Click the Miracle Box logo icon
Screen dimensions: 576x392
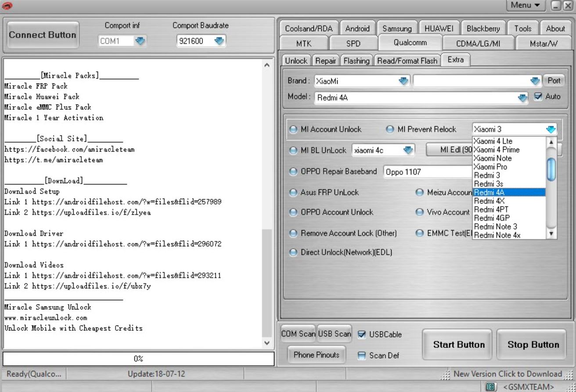7,6
